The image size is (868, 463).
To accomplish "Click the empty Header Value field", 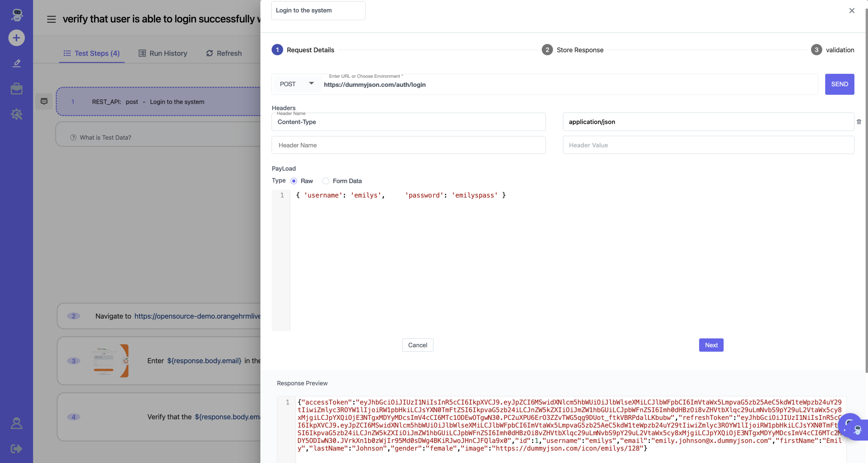I will (708, 145).
